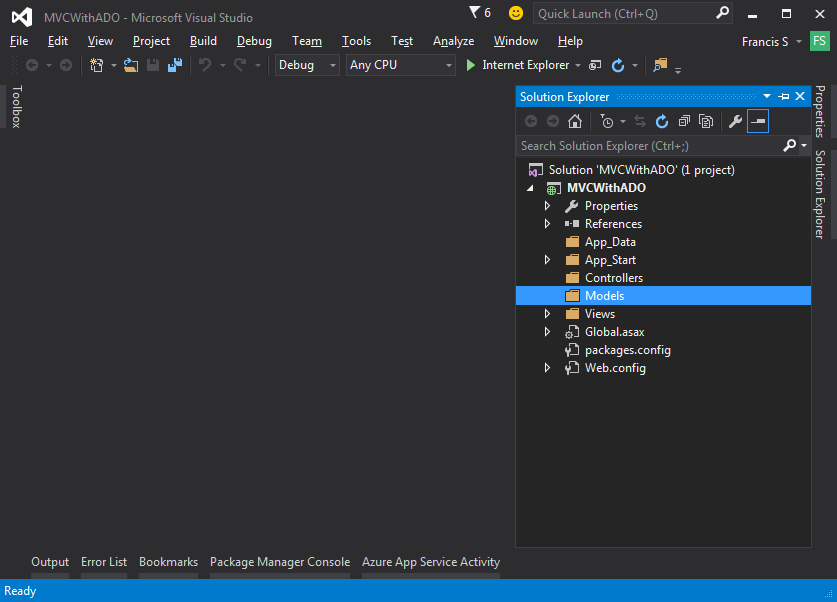837x602 pixels.
Task: Expand the Properties tree node
Action: pos(547,205)
